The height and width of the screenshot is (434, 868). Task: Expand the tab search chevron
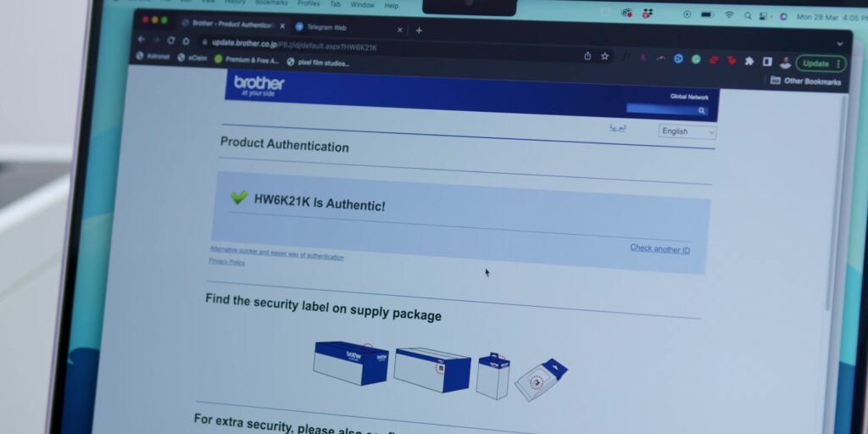[x=840, y=44]
